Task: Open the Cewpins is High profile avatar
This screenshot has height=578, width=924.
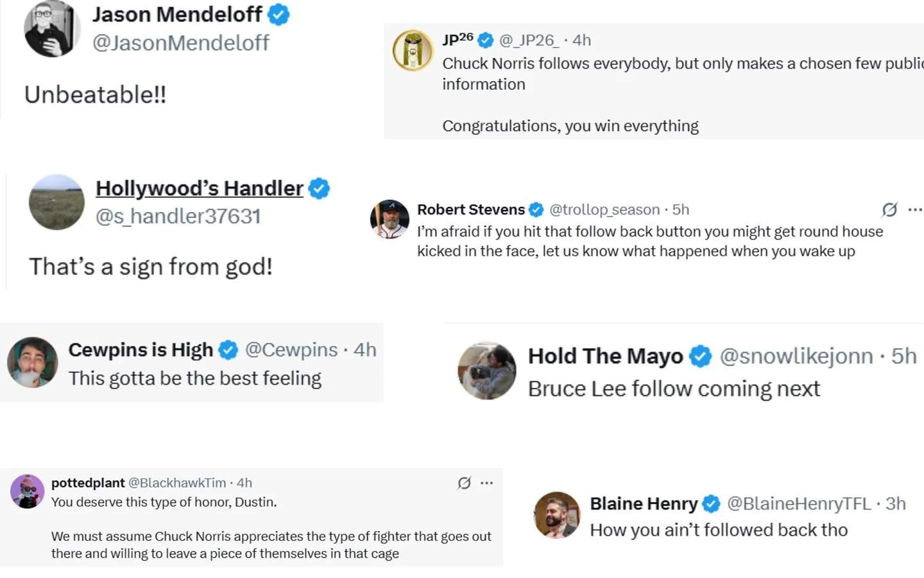Action: [x=33, y=362]
